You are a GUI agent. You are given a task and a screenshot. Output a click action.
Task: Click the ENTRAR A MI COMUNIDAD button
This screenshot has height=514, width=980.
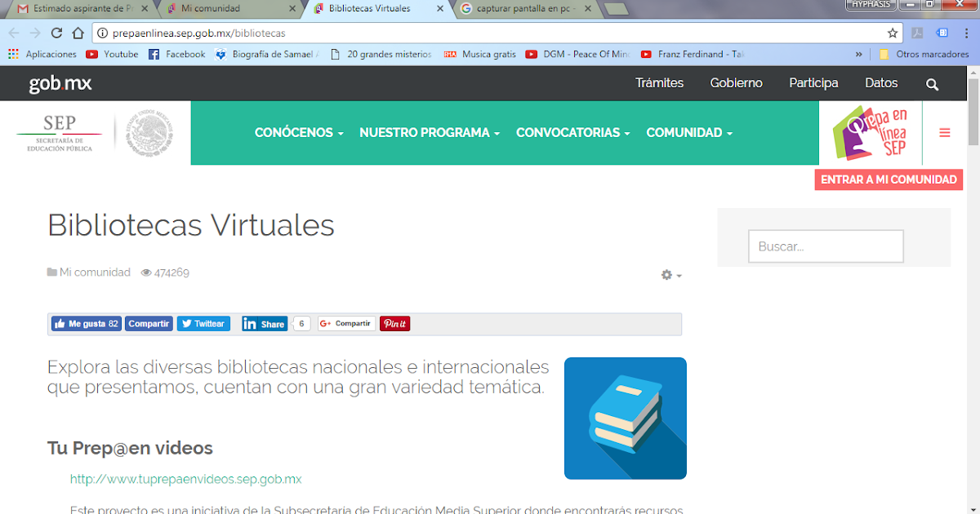click(x=889, y=179)
